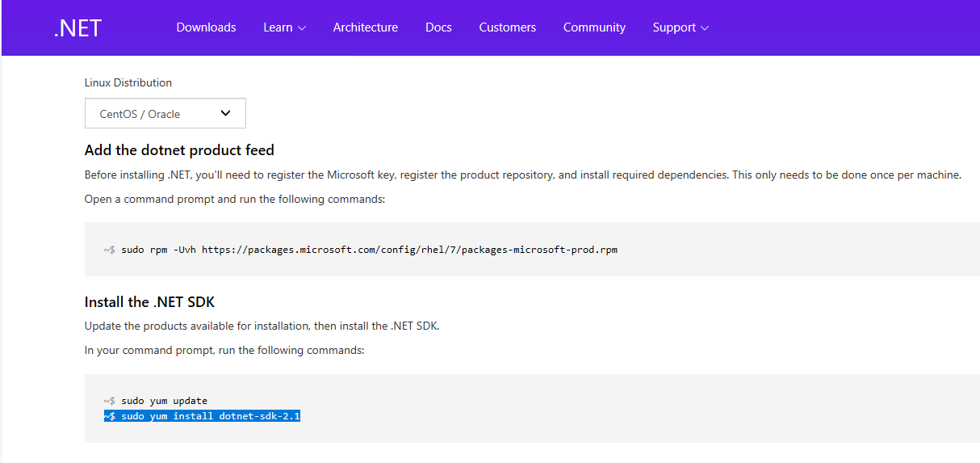Click the highlighted yum install dotnet-sdk-2.1 line
The height and width of the screenshot is (463, 980).
coord(202,416)
